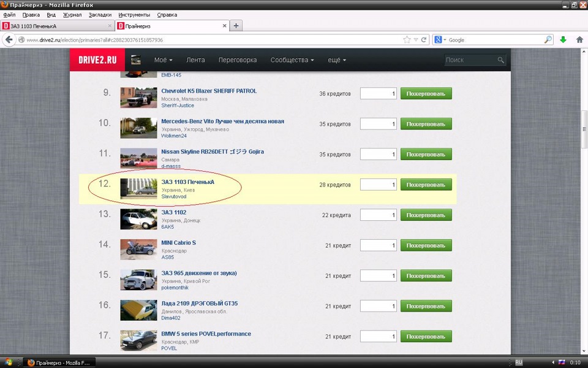Expand the Сообщества dropdown menu
The height and width of the screenshot is (368, 588).
point(292,59)
